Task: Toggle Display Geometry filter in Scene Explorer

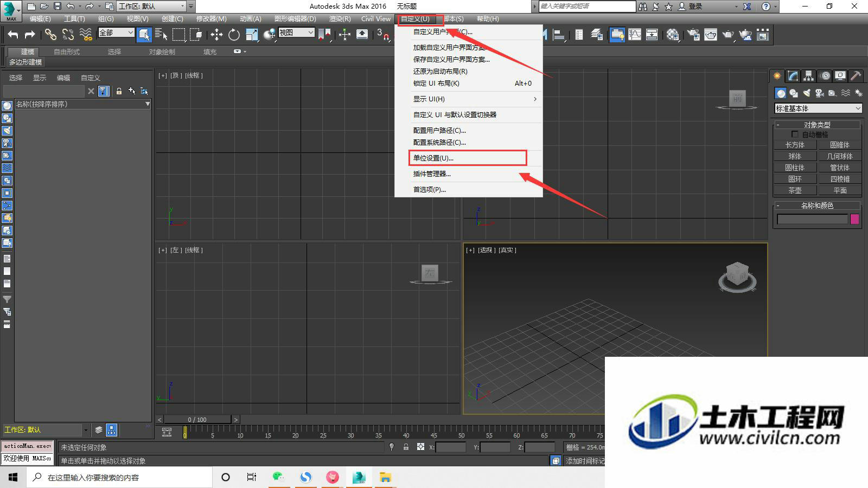Action: [x=7, y=105]
